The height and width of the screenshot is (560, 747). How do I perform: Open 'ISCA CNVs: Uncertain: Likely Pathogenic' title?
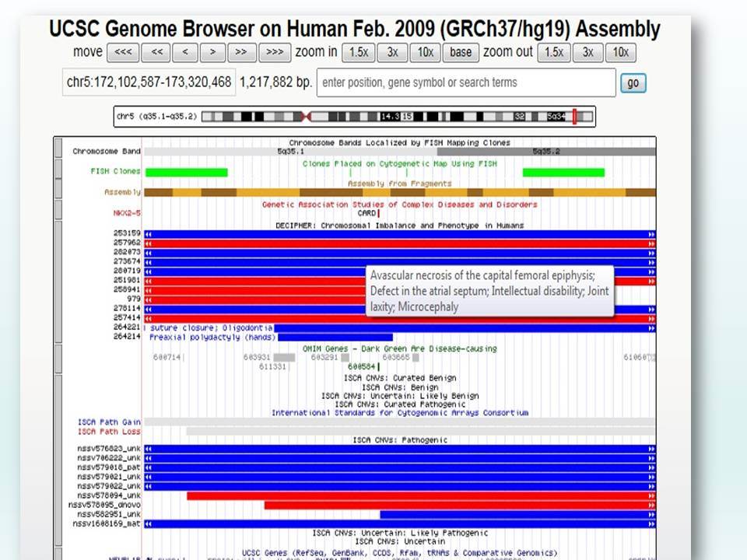[400, 533]
